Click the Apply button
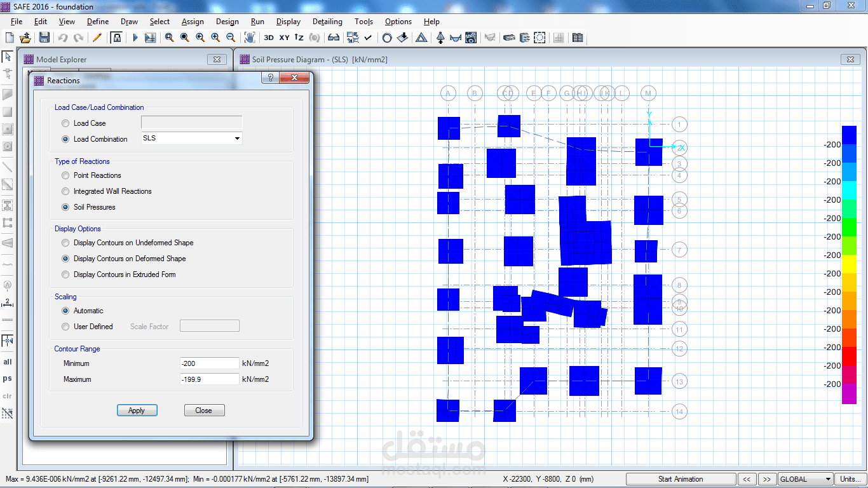This screenshot has width=868, height=488. (137, 410)
